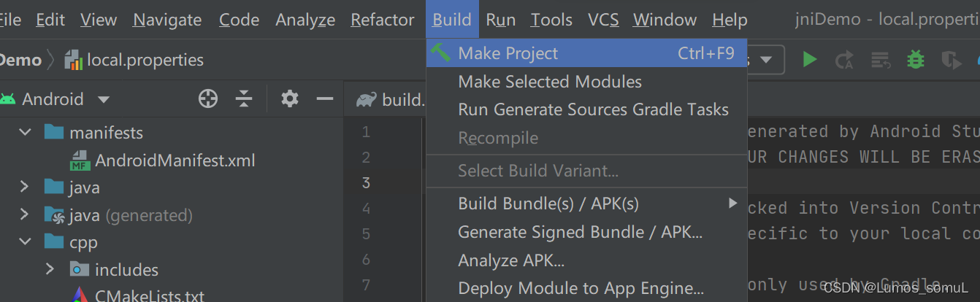Click the green Debug bug icon
Viewport: 980px width, 302px height.
tap(915, 60)
